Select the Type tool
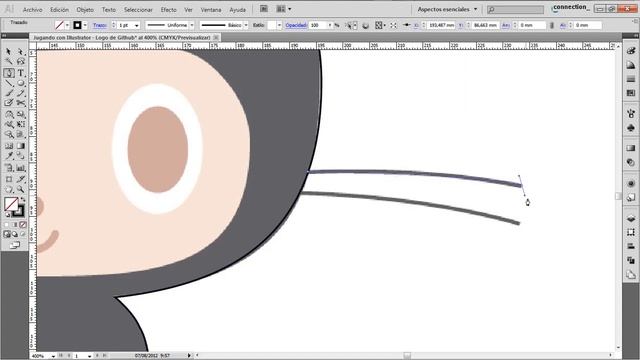This screenshot has height=360, width=640. (x=20, y=73)
